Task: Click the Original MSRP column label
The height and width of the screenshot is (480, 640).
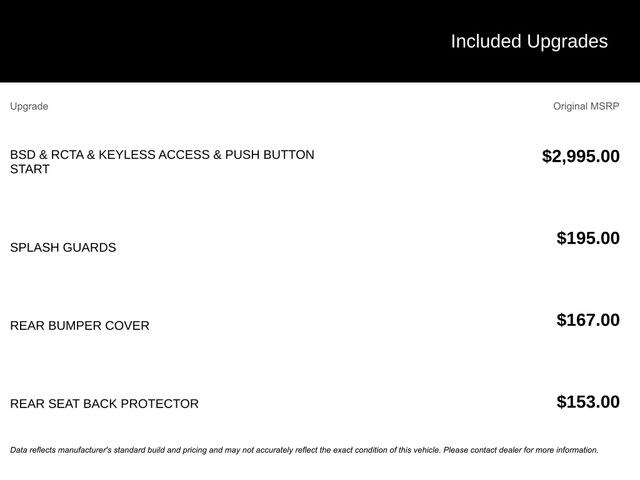Action: coord(586,106)
